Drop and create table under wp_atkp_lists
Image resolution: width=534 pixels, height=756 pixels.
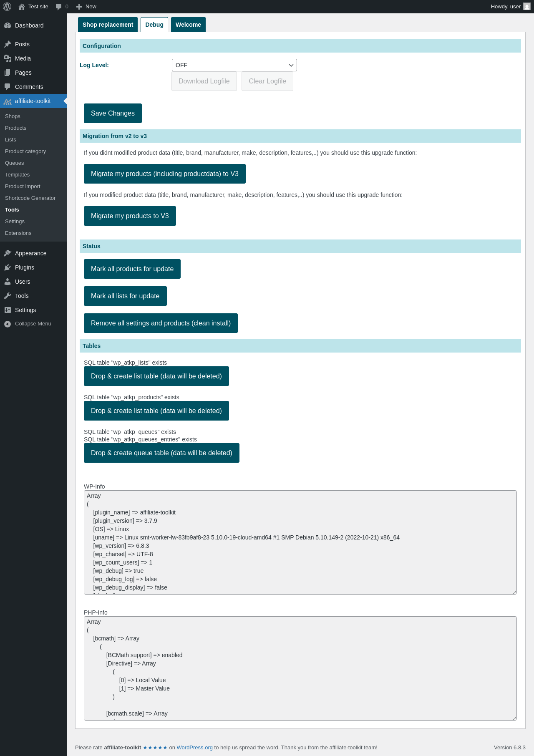tap(156, 376)
